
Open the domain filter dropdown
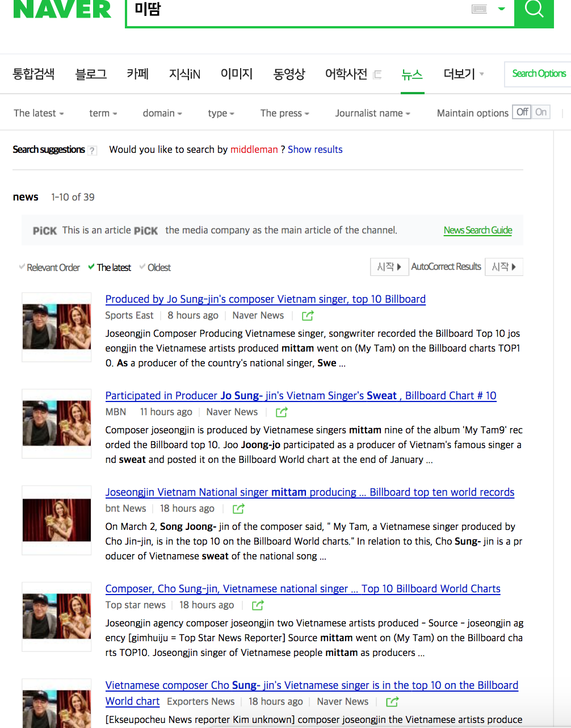tap(162, 113)
